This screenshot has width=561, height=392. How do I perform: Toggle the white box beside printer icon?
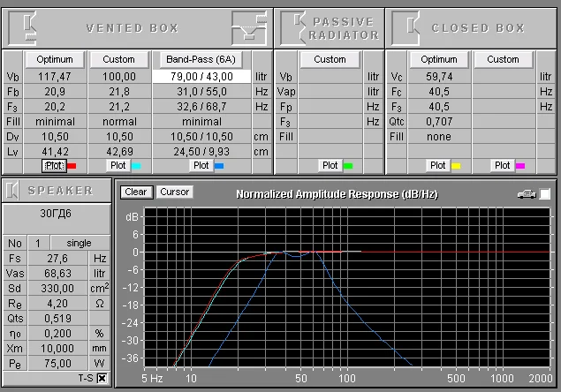pos(545,193)
